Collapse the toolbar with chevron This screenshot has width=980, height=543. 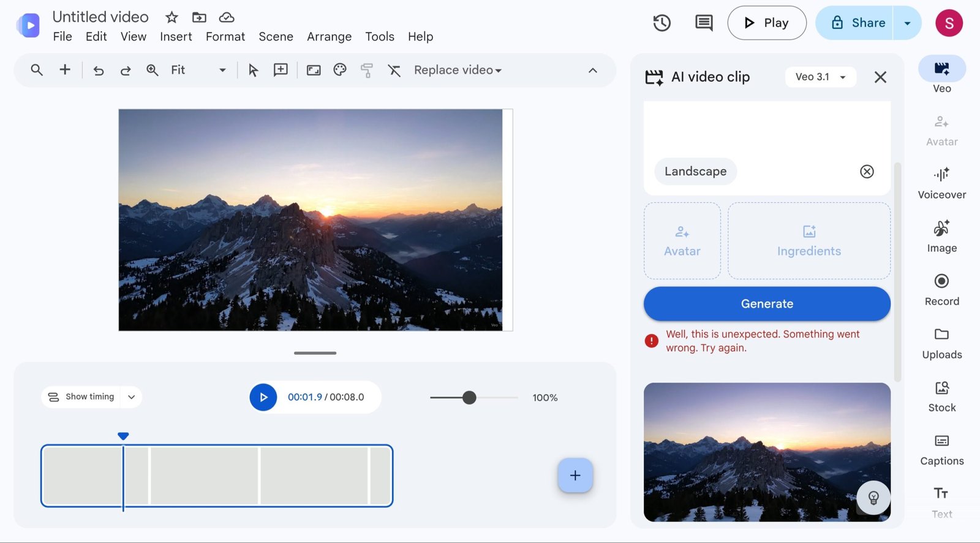[x=592, y=70]
